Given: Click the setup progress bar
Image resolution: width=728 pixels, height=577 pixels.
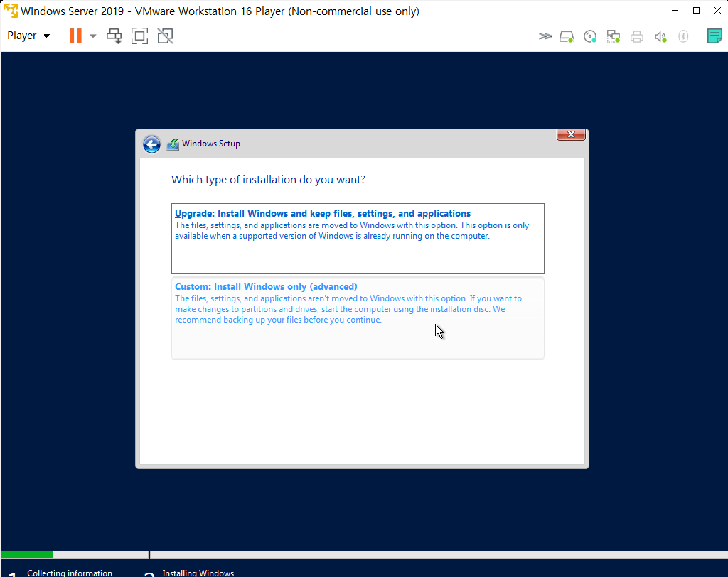Looking at the screenshot, I should coord(364,554).
